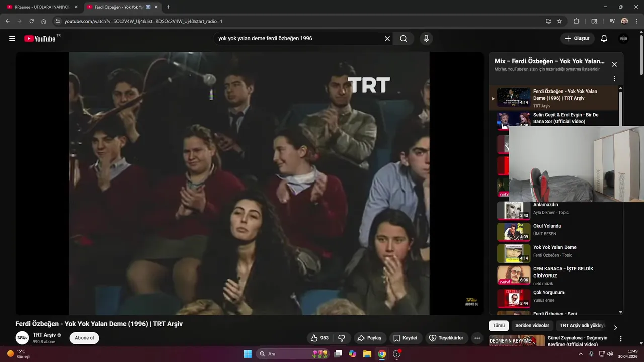
Task: Open options for Günel Zeynalova video
Action: click(x=621, y=339)
